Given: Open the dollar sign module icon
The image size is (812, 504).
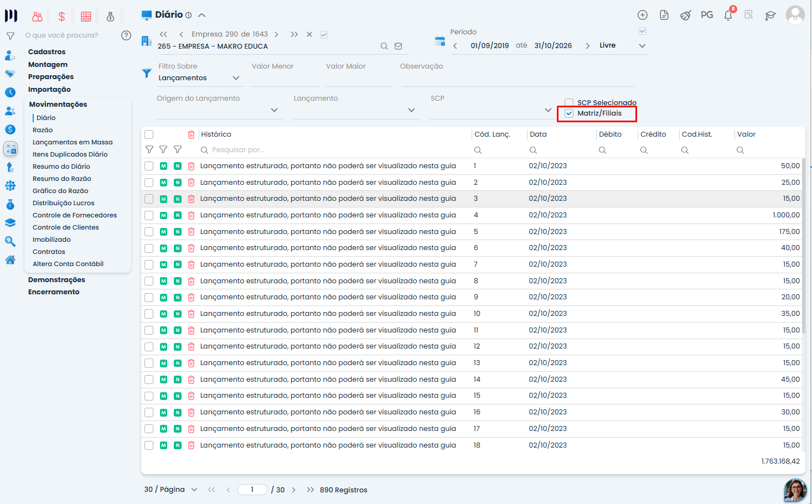Looking at the screenshot, I should (x=61, y=17).
